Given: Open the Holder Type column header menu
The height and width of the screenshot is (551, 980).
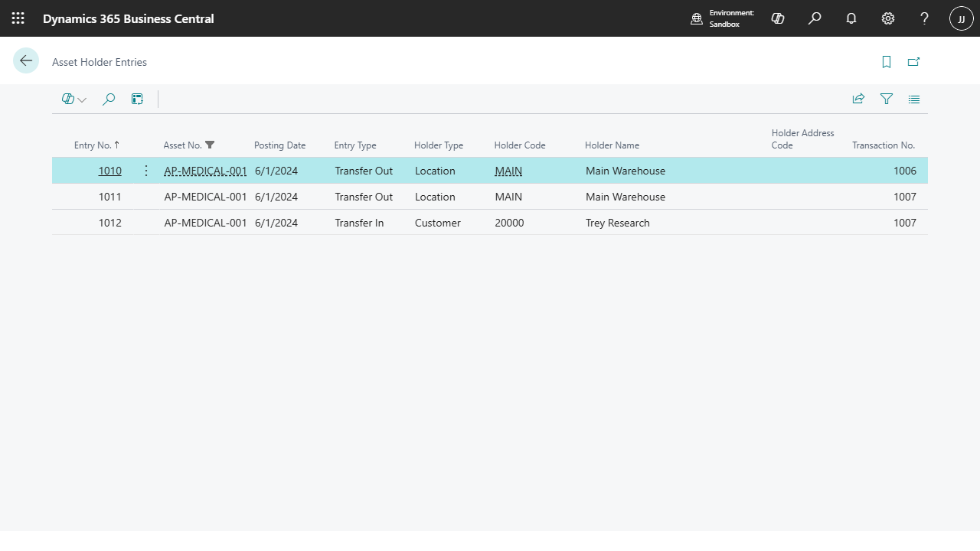Looking at the screenshot, I should pyautogui.click(x=439, y=145).
